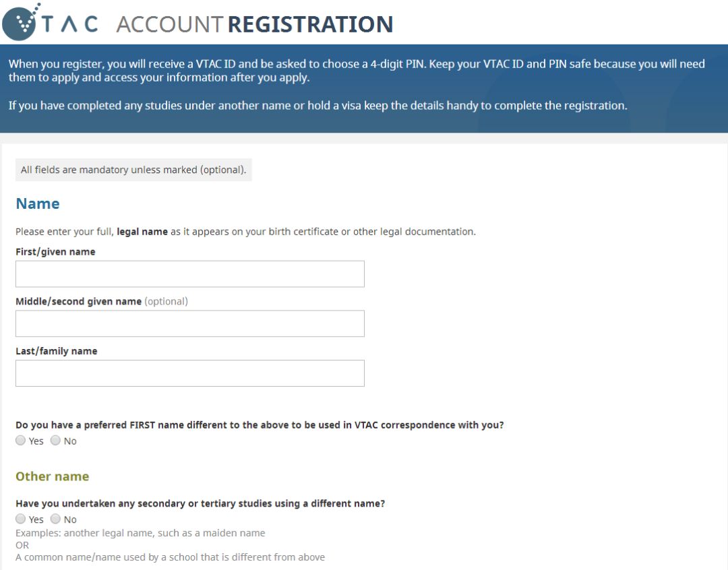
Task: Click the all-fields-mandatory notice box
Action: click(x=133, y=170)
